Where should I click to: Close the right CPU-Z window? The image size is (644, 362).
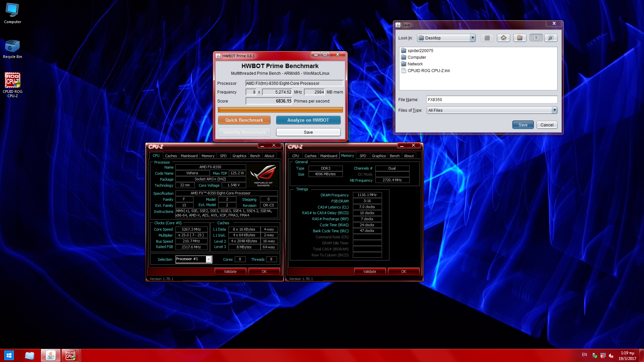(x=413, y=145)
